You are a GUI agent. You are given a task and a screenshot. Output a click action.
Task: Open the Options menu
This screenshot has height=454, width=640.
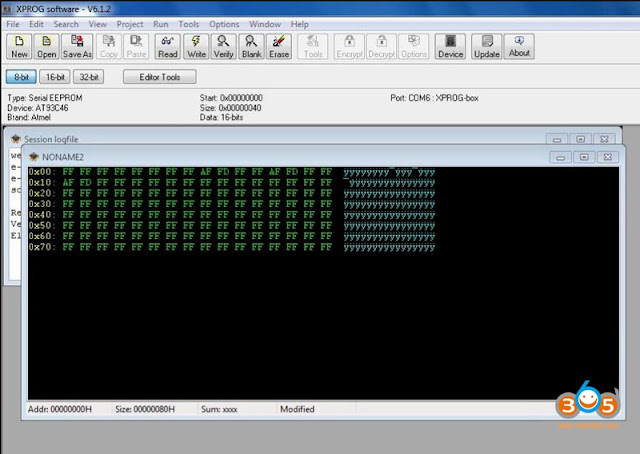[x=224, y=24]
